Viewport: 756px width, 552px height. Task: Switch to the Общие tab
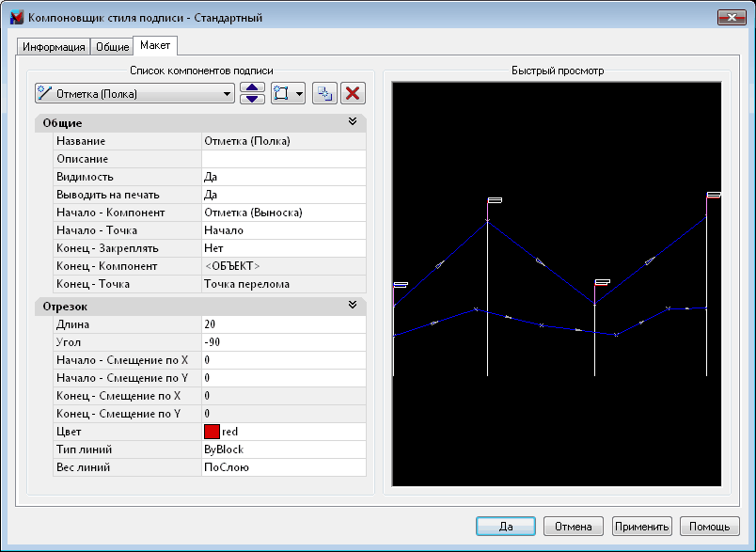(112, 47)
